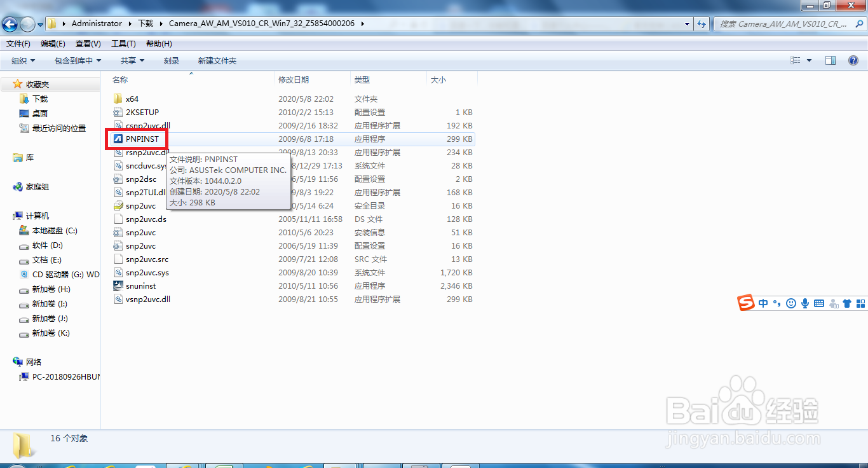Click the Back navigation arrow button
Viewport: 868px width, 468px height.
tap(10, 25)
